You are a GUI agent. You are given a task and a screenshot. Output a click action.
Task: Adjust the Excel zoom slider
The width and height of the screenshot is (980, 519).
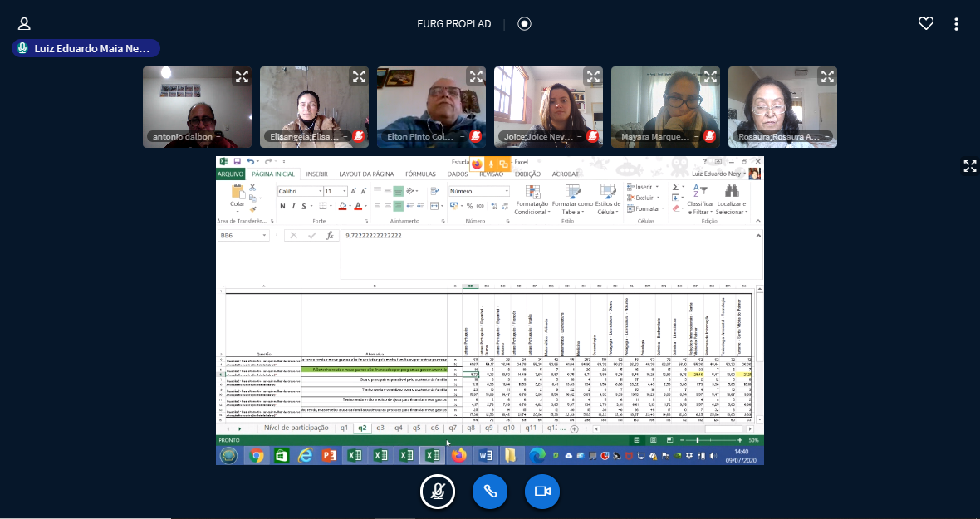[x=698, y=440]
